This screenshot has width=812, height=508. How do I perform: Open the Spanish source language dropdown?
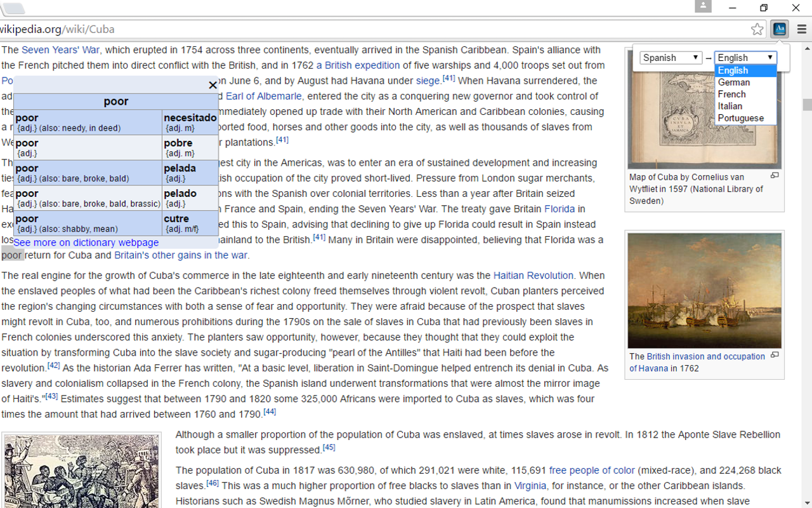point(671,57)
